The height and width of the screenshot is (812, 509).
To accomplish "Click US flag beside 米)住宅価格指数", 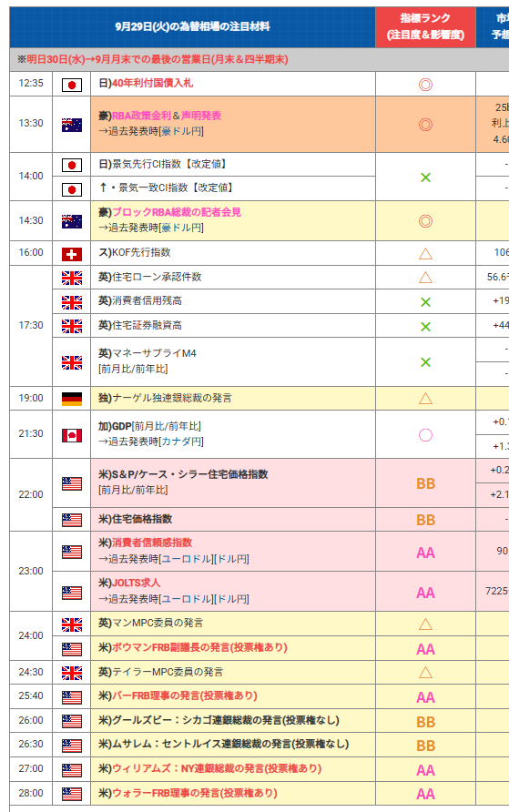I will point(71,520).
